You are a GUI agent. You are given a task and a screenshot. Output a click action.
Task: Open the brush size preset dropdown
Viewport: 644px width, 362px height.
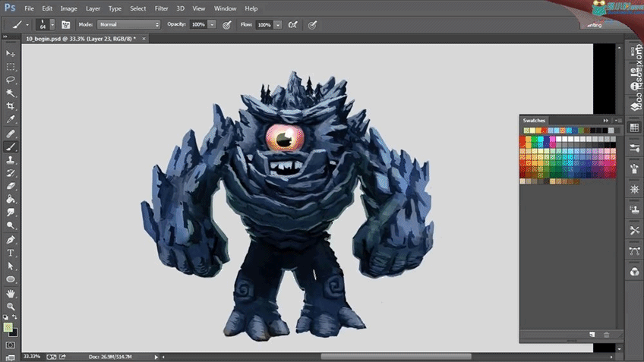(52, 24)
